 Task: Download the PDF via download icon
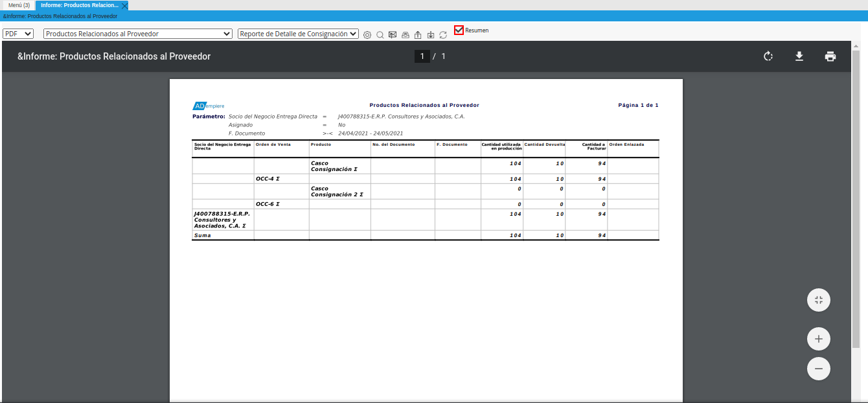click(x=799, y=56)
